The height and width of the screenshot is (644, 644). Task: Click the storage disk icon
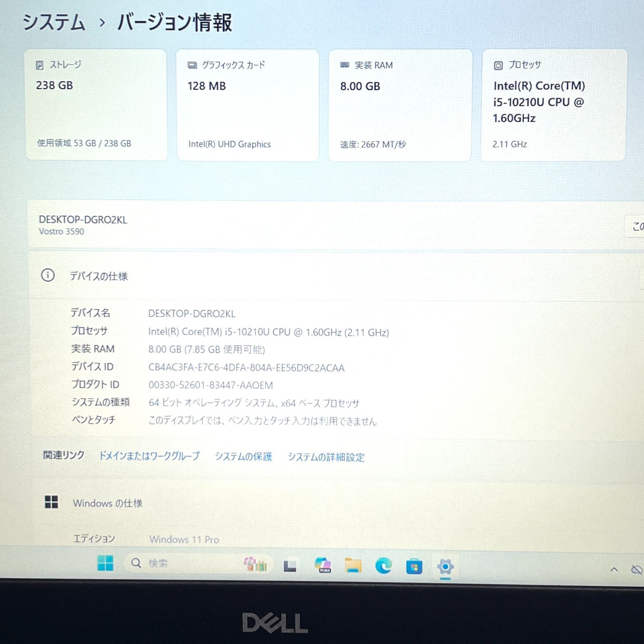(39, 65)
